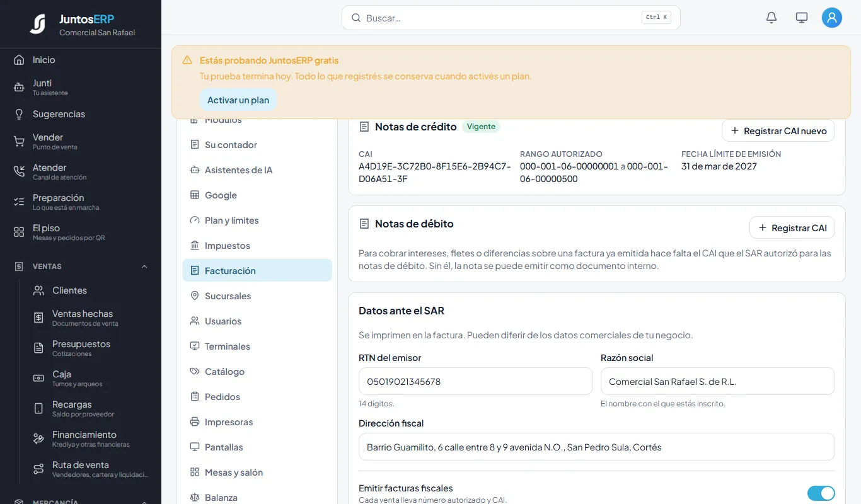Select Usuarios in settings menu
Viewport: 861px width, 504px height.
257,321
